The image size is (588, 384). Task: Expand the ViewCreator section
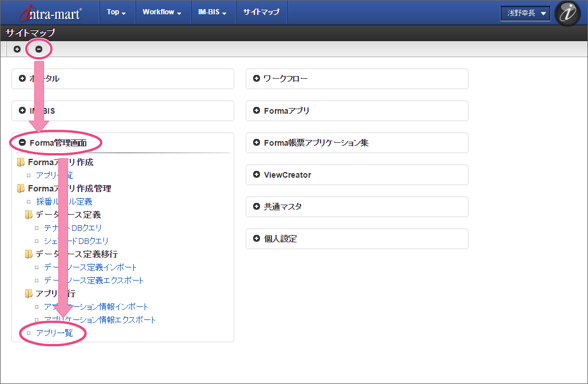257,175
